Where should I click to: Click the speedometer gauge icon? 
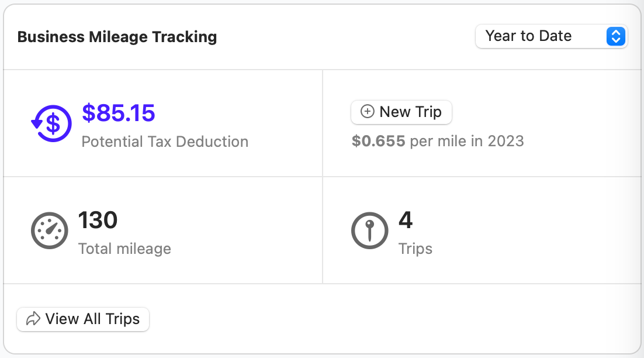point(50,230)
